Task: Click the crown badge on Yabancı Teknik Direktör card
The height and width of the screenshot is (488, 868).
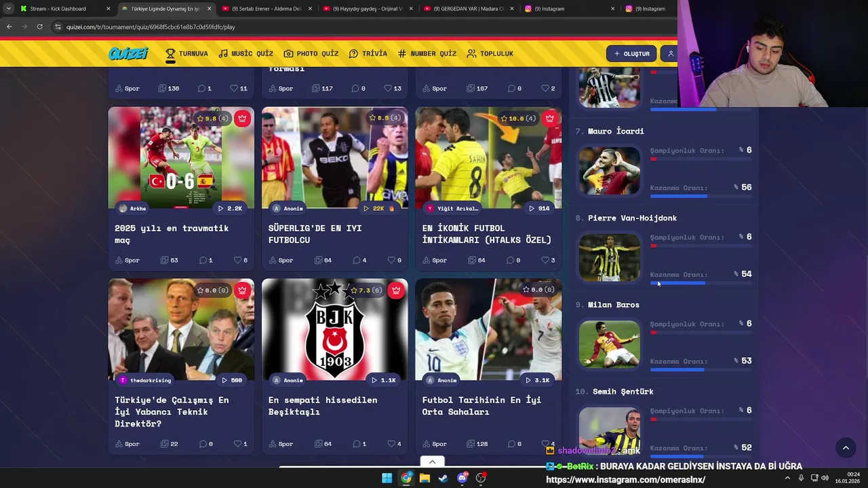Action: pyautogui.click(x=242, y=290)
